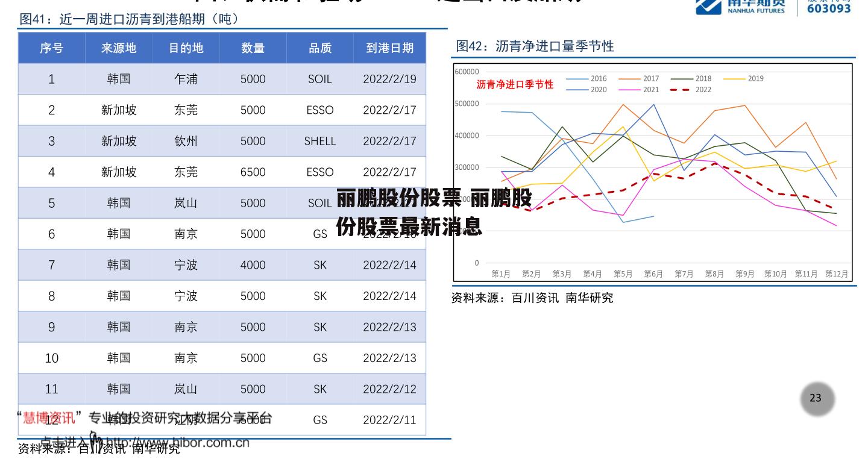The width and height of the screenshot is (868, 459).
Task: Click the stock code 603093
Action: click(x=829, y=8)
